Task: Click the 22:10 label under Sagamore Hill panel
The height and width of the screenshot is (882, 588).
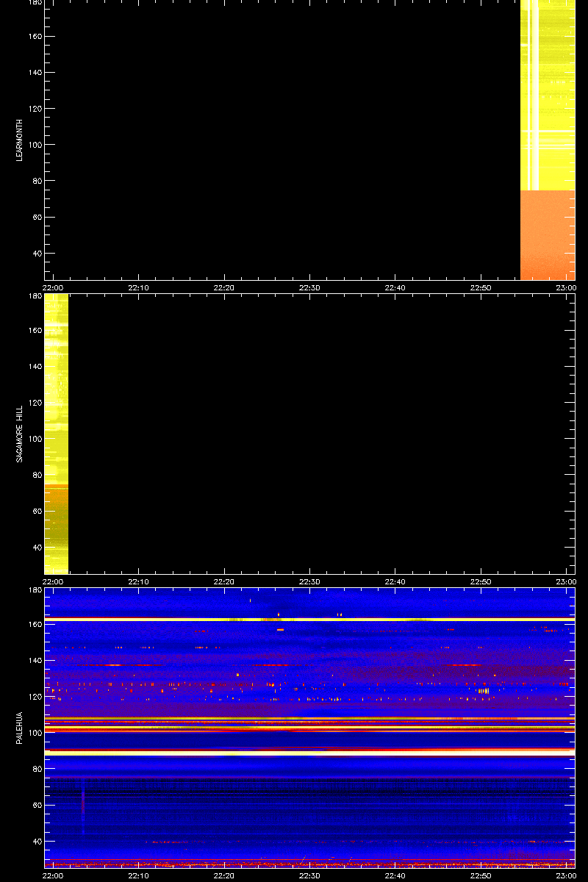Action: pos(139,582)
